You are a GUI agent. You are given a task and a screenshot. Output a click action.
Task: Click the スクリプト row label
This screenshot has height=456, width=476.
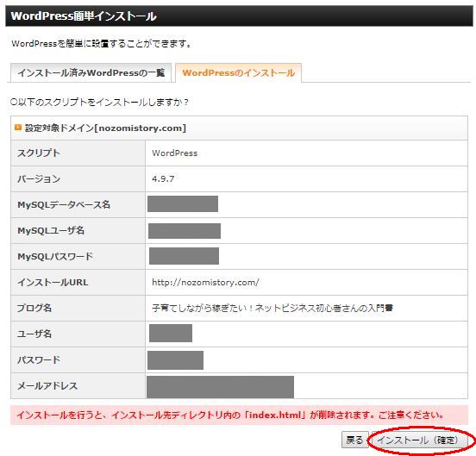(x=39, y=153)
